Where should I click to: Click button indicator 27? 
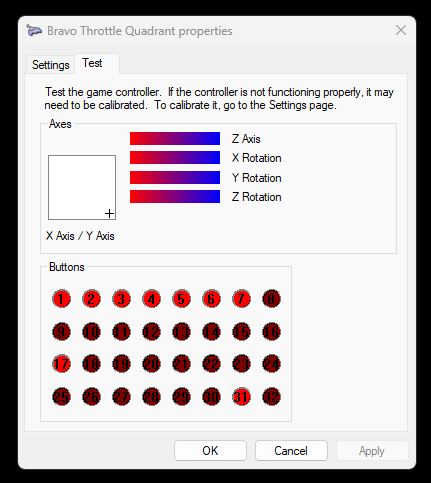point(121,397)
